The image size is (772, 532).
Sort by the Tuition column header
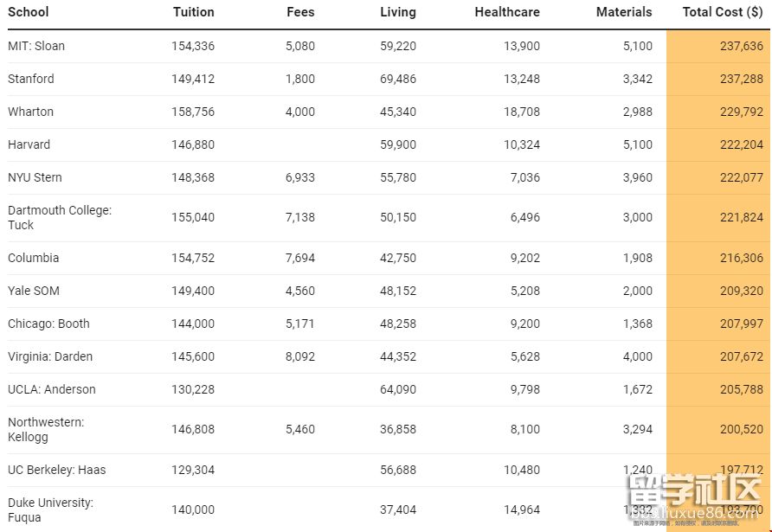pos(193,12)
